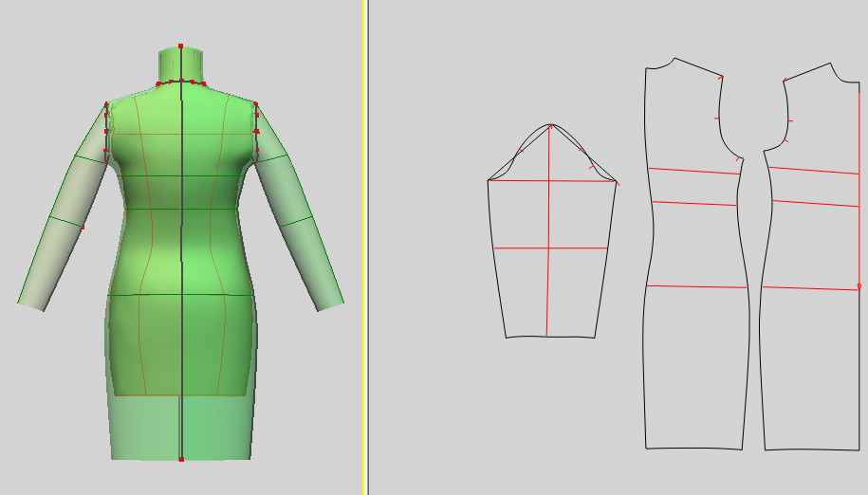Select the leftmost neckline control point on the 3D garment
This screenshot has width=868, height=495.
click(x=158, y=84)
